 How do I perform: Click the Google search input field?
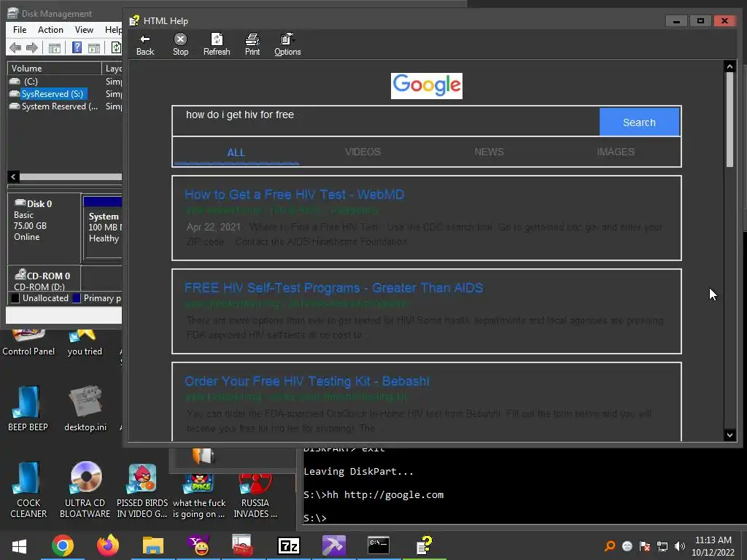[x=386, y=122]
